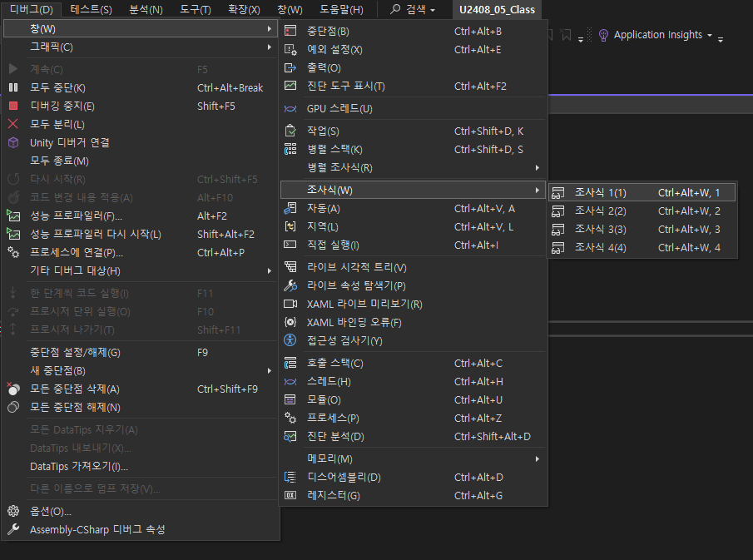753x560 pixels.
Task: Choose DataTips 가져오기(I)... entry
Action: point(141,466)
